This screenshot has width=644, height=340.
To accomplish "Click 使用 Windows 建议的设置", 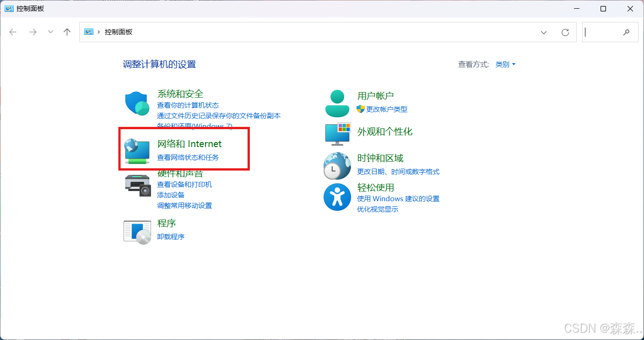I will click(x=398, y=199).
